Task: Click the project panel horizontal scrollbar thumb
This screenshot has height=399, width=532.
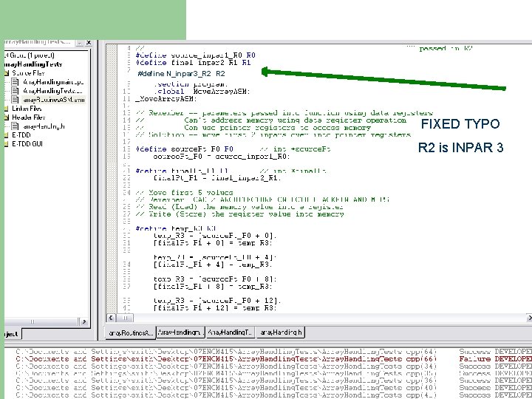Action: click(33, 321)
